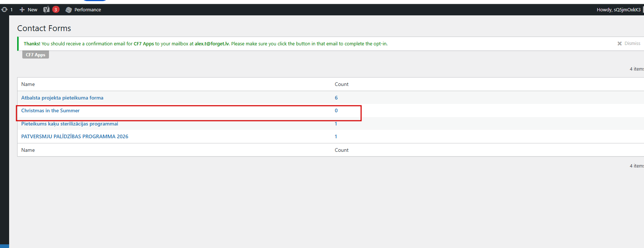Dismiss the CF7 Apps confirmation notice
This screenshot has width=644, height=248.
629,43
